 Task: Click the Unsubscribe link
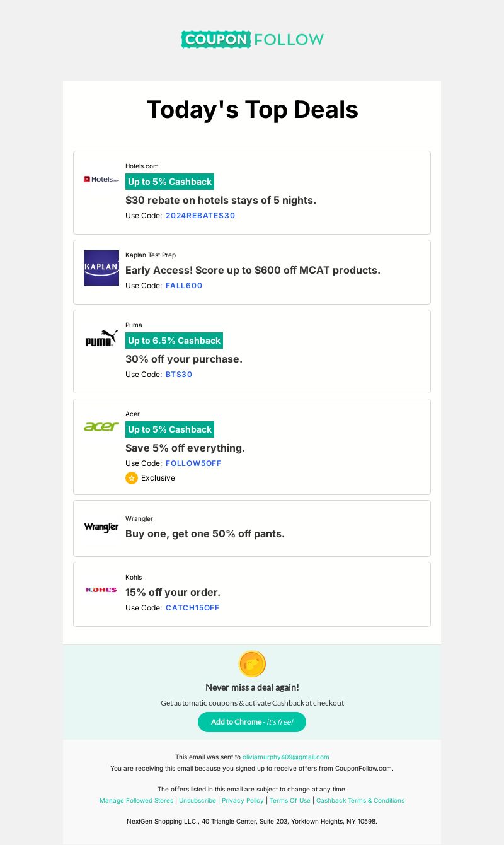click(x=197, y=801)
